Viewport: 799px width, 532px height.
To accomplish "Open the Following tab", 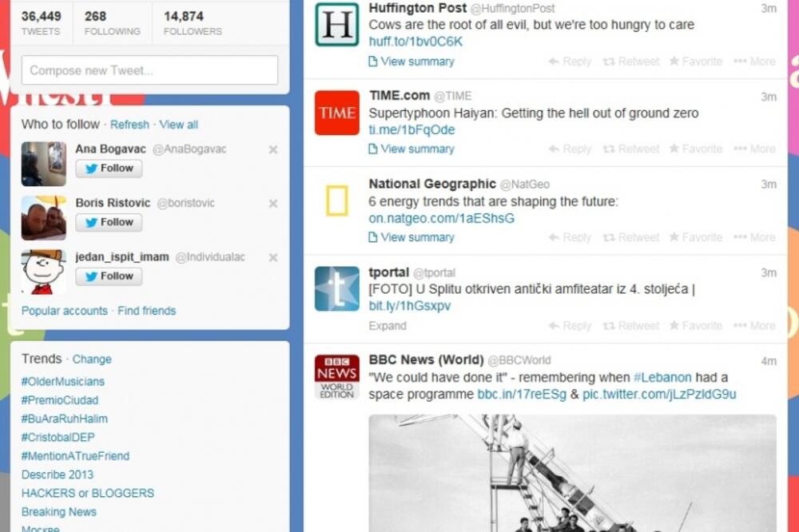I will [x=112, y=21].
